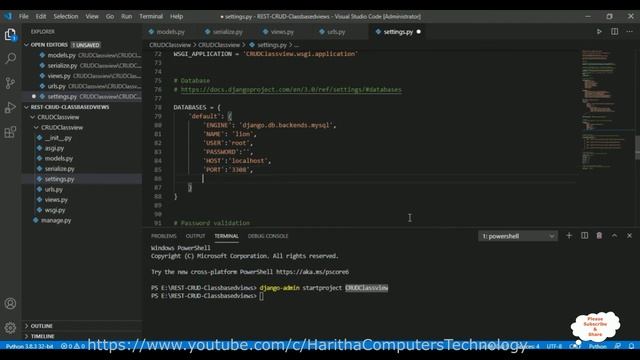Open editor More Actions ellipsis
This screenshot has width=640, height=360.
tap(629, 31)
